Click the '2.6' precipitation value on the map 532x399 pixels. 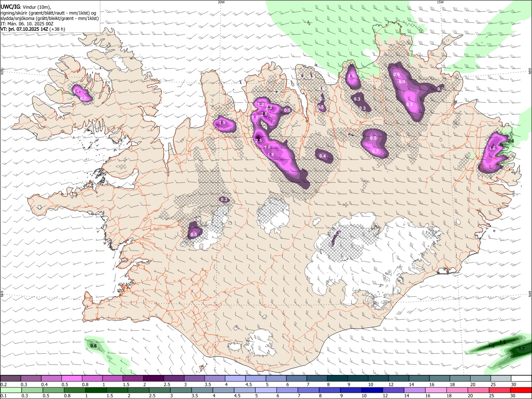(264, 114)
